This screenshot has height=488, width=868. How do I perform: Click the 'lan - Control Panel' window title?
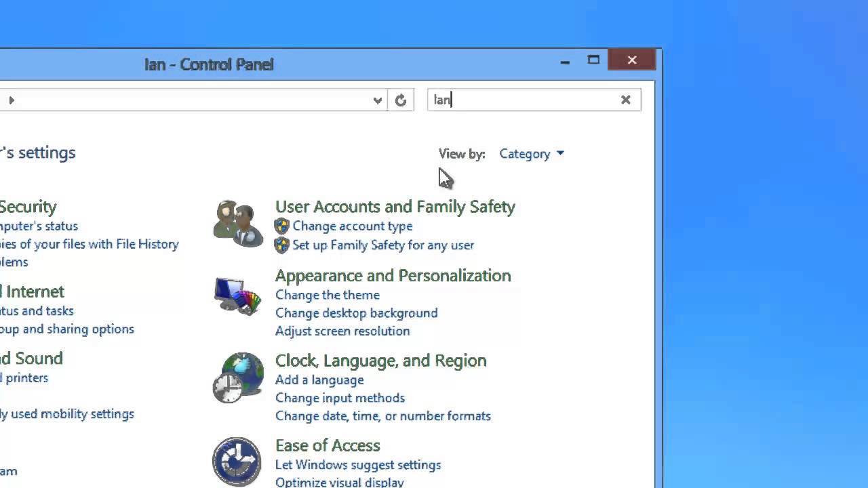(x=209, y=64)
